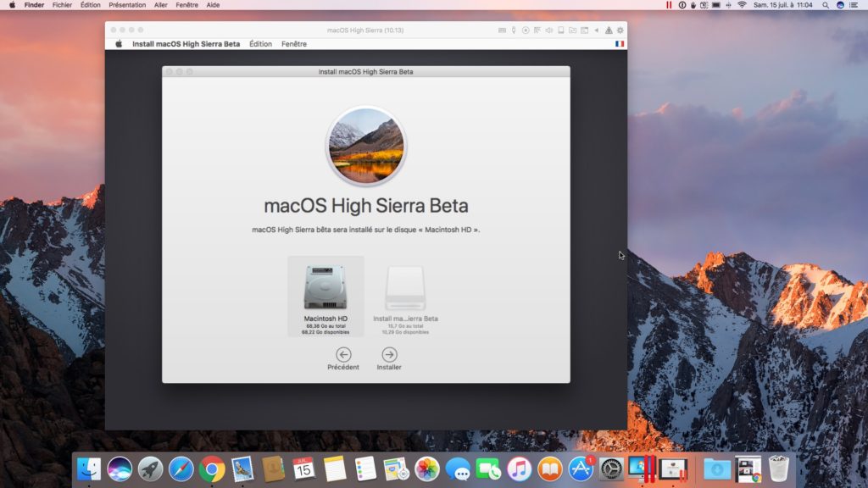Open the VM configuration gear icon
868x488 pixels.
620,30
